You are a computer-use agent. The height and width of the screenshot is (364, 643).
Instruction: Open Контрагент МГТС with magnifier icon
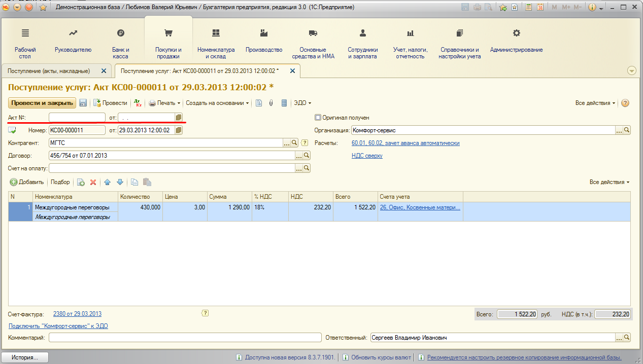click(x=294, y=143)
